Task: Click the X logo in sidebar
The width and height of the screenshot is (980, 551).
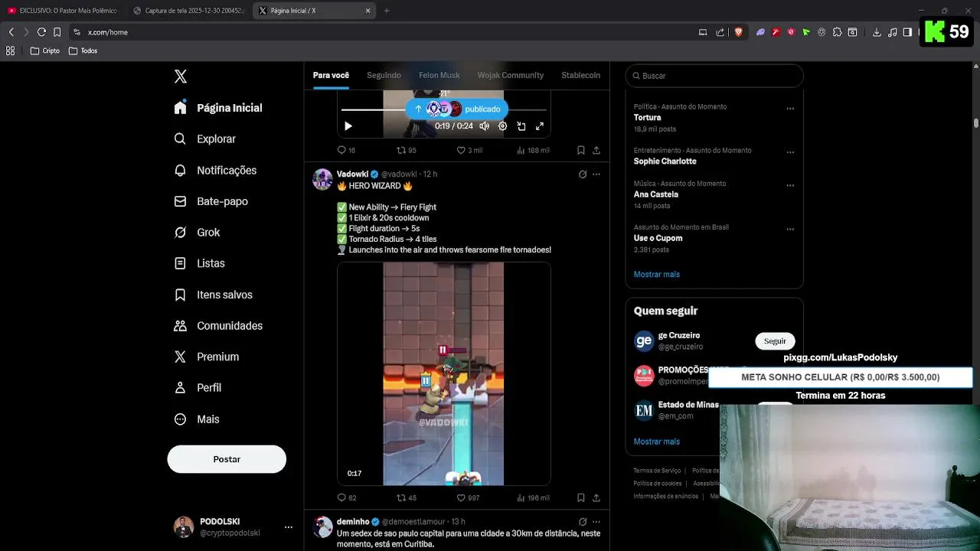Action: click(x=181, y=77)
